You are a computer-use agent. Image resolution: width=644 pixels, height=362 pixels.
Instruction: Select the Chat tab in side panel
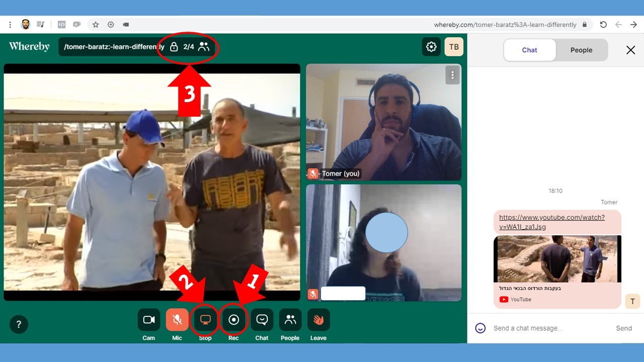[529, 50]
